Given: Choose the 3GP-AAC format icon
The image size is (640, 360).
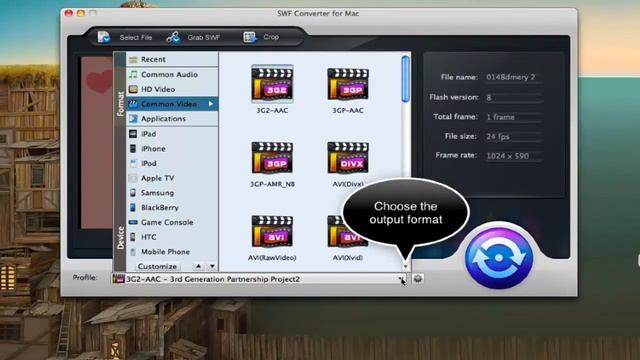Looking at the screenshot, I should tap(348, 84).
